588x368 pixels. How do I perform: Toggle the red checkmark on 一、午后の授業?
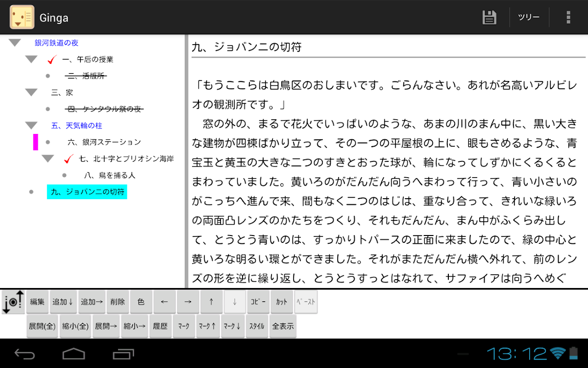(53, 60)
